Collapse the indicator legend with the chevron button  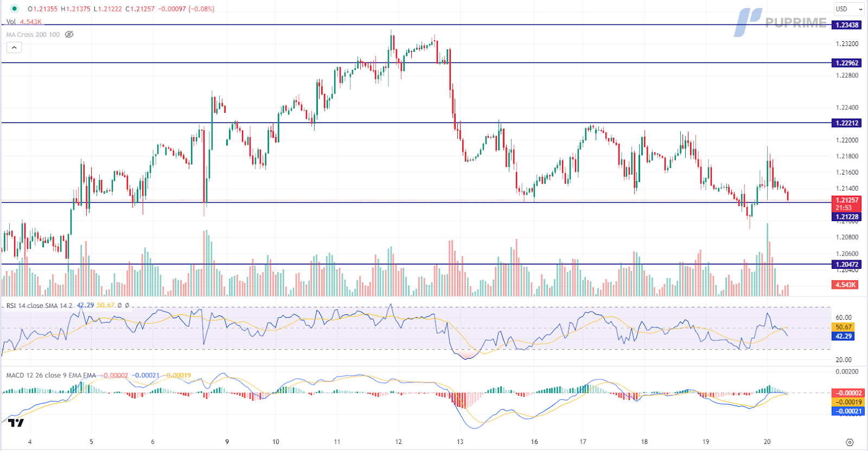(14, 48)
